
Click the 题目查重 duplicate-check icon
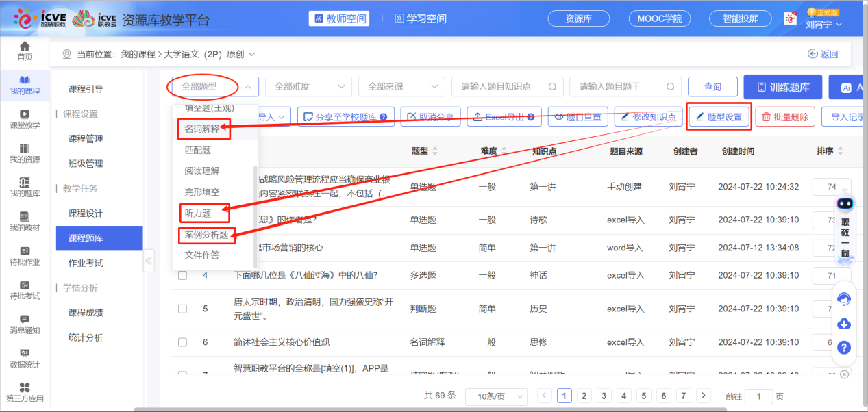point(559,116)
